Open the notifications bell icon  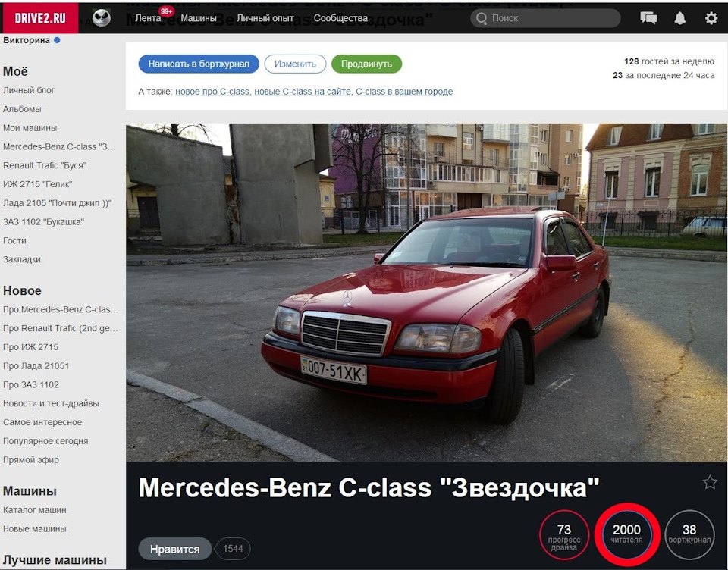click(x=679, y=18)
